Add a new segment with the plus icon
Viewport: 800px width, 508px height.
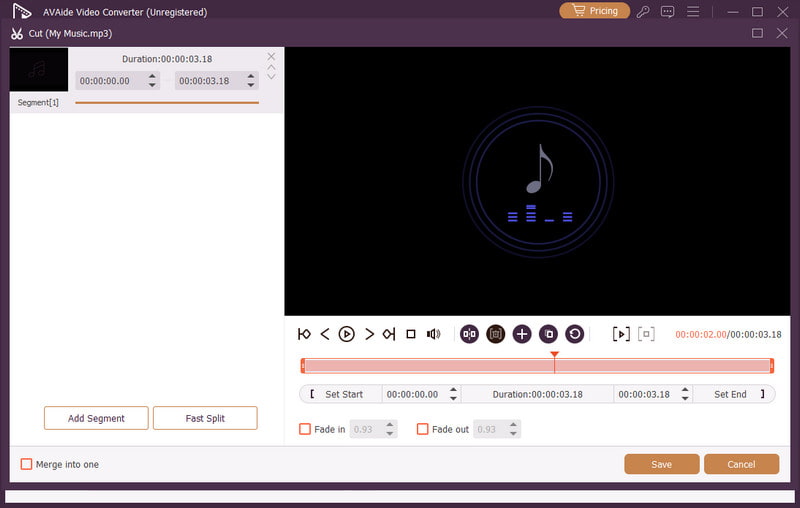[522, 334]
